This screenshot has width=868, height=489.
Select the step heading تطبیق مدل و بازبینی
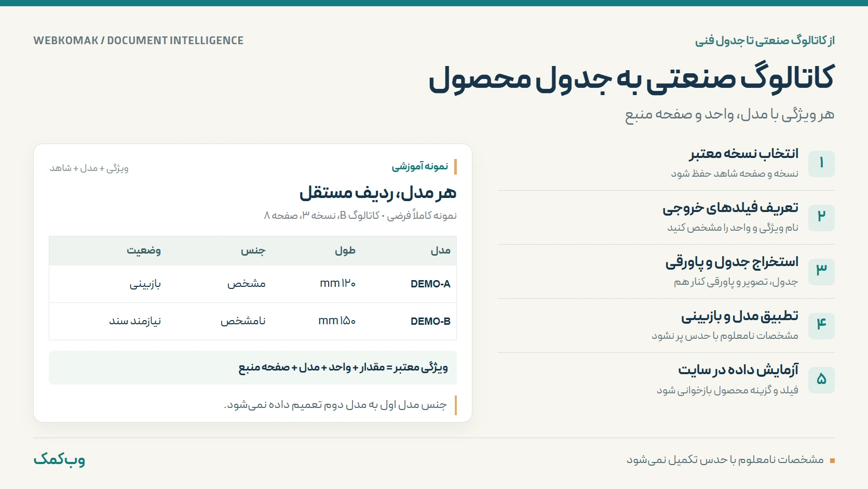point(740,316)
